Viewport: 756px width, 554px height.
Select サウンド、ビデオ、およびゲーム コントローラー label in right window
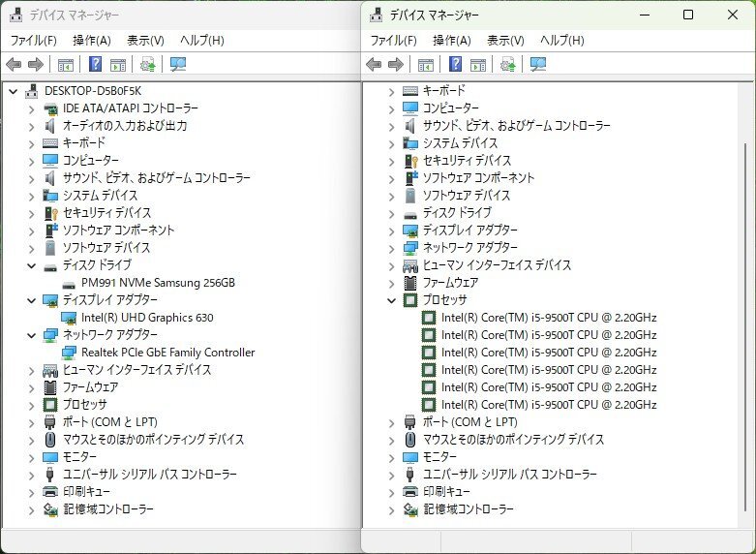[516, 126]
